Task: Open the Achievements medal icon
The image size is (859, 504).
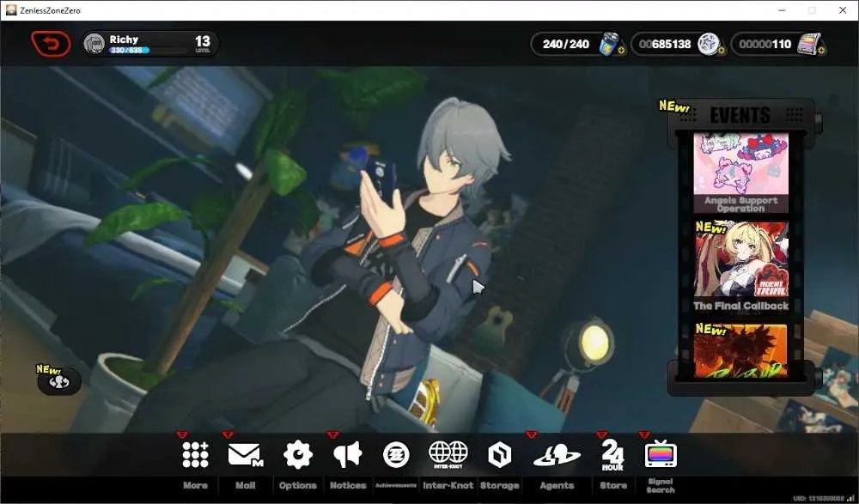Action: coord(396,455)
